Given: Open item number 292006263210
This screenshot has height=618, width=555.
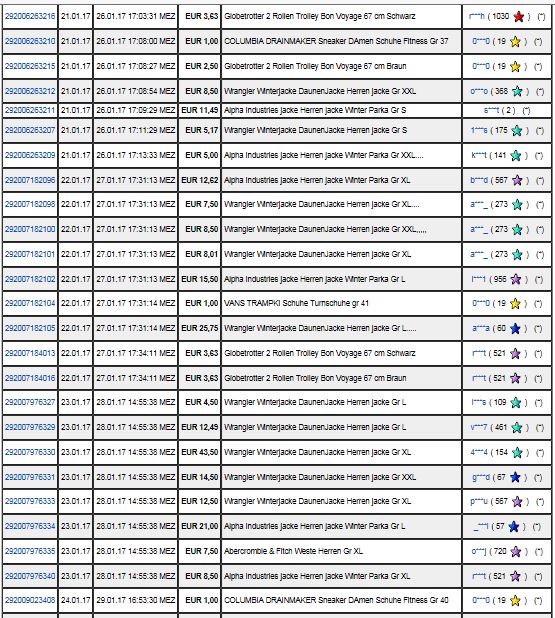Looking at the screenshot, I should (30, 41).
